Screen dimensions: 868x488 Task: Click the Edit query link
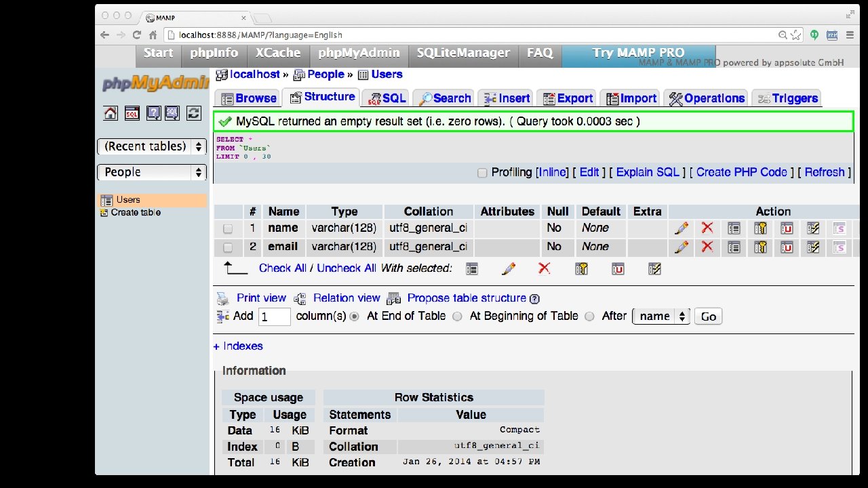click(589, 172)
